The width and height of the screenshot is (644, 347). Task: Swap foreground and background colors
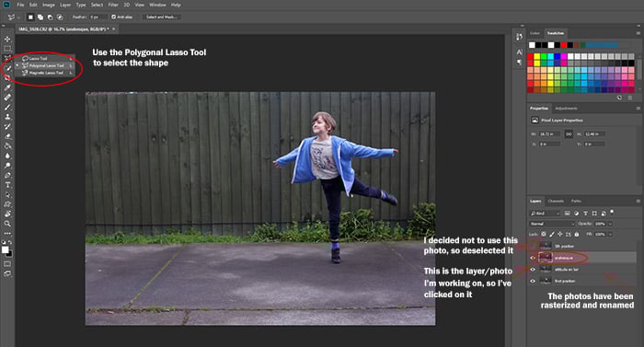[x=10, y=243]
